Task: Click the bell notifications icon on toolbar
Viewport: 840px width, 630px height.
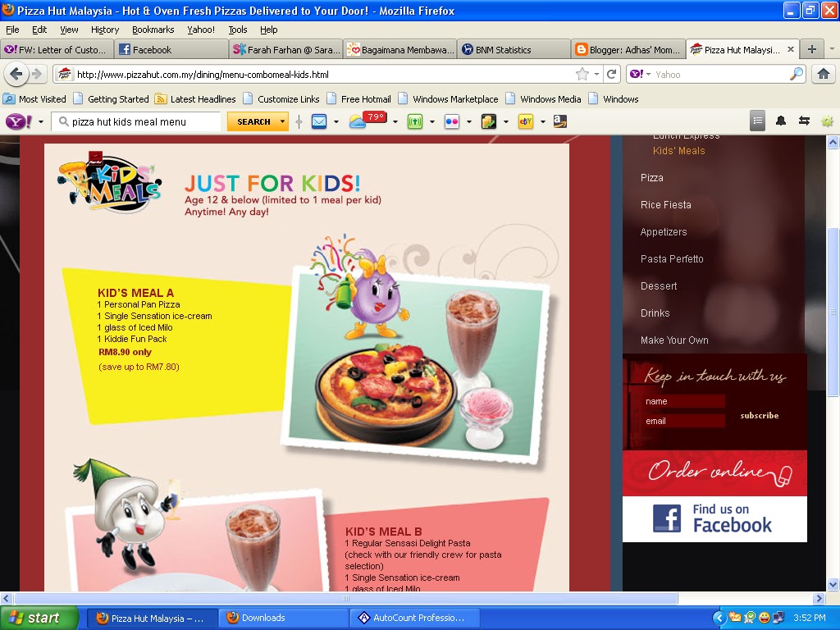Action: point(781,121)
